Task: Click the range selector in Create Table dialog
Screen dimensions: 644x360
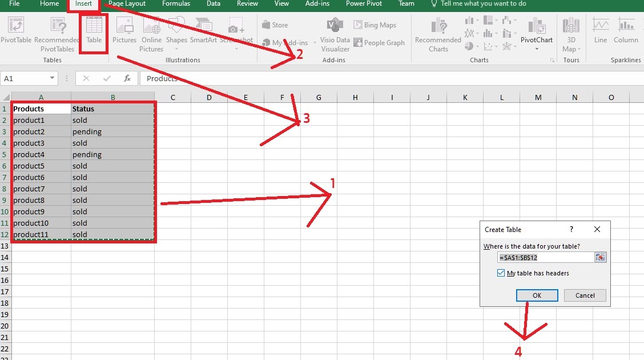Action: coord(600,257)
